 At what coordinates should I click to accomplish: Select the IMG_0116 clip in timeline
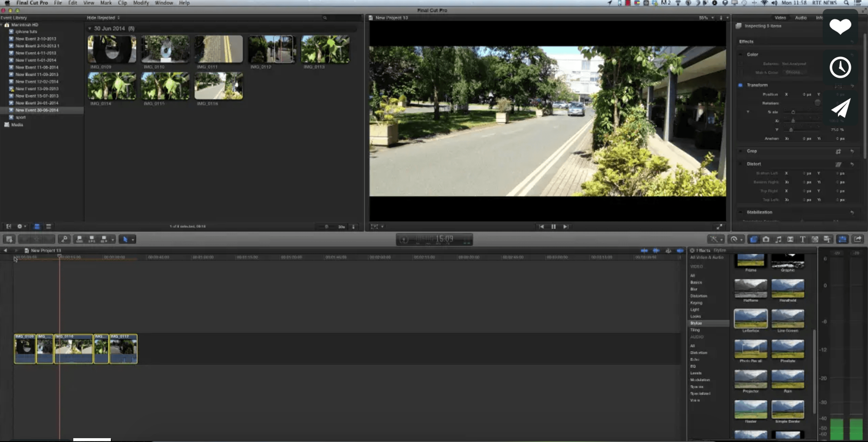pyautogui.click(x=73, y=349)
